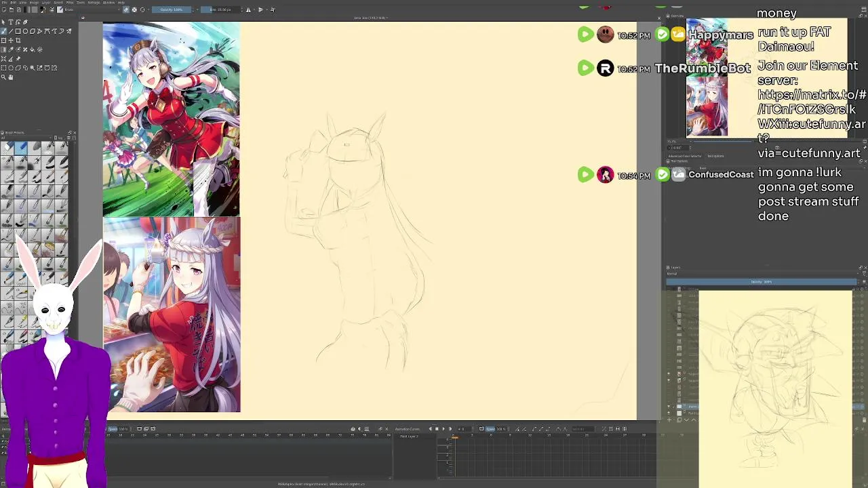Select the Zoom magnifier tool
Viewport: 868px width, 488px height.
point(3,77)
